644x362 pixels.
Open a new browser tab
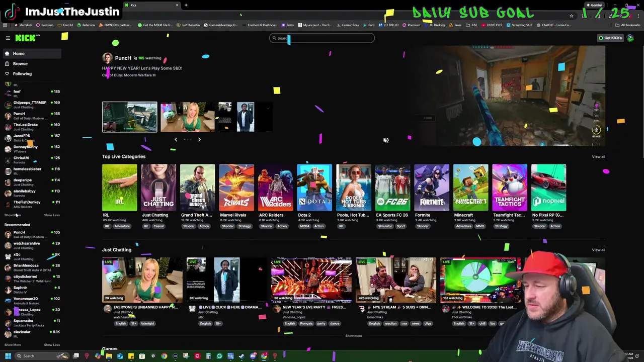[186, 5]
